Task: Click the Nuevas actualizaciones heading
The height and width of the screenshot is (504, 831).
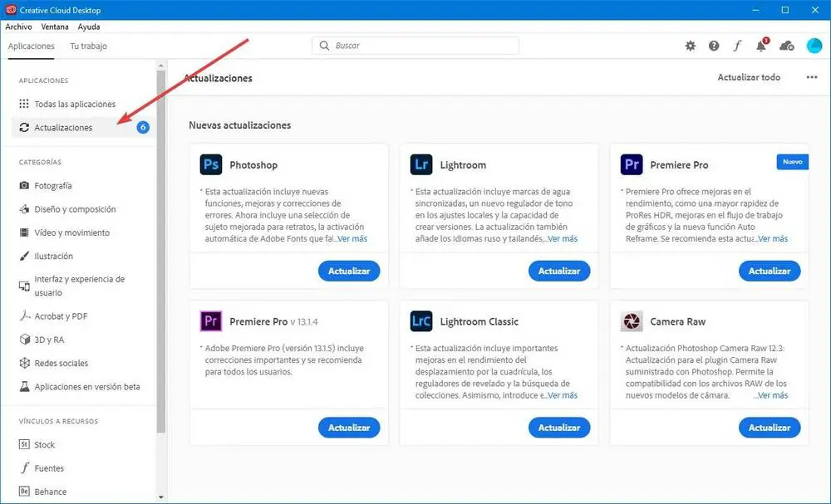Action: [239, 125]
